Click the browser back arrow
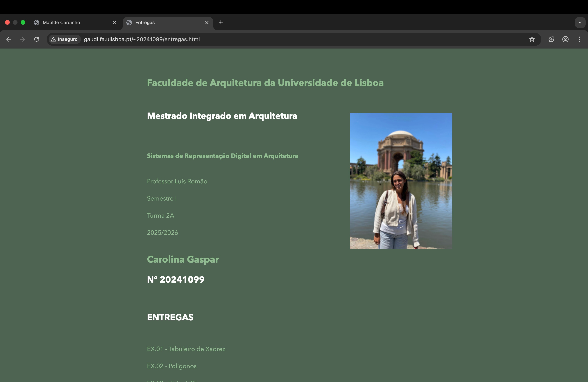This screenshot has height=382, width=588. (x=9, y=39)
